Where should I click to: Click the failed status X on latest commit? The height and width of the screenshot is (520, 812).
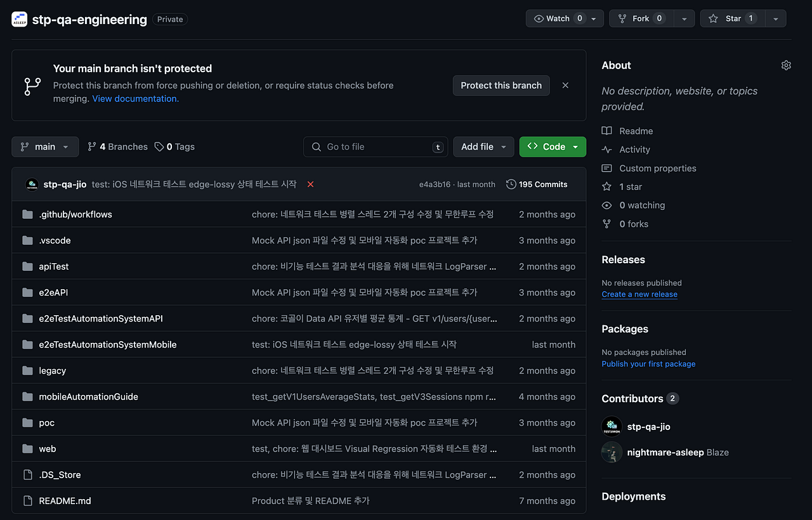[310, 184]
